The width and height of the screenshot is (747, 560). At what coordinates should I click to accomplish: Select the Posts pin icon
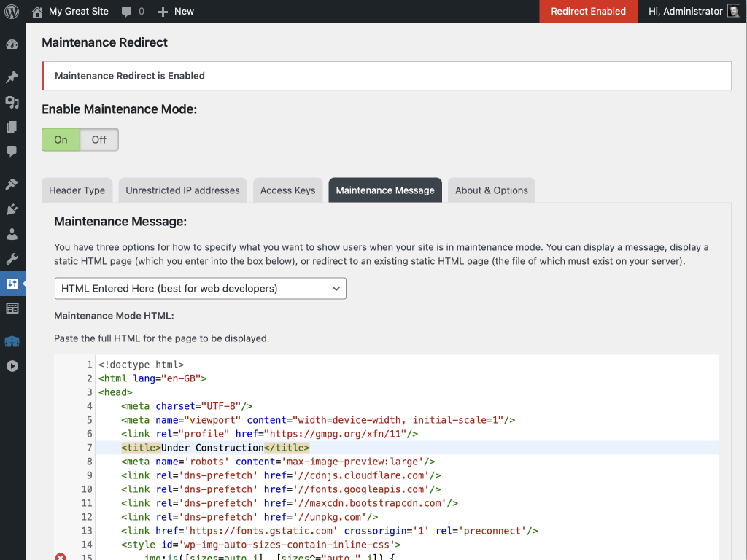click(12, 77)
